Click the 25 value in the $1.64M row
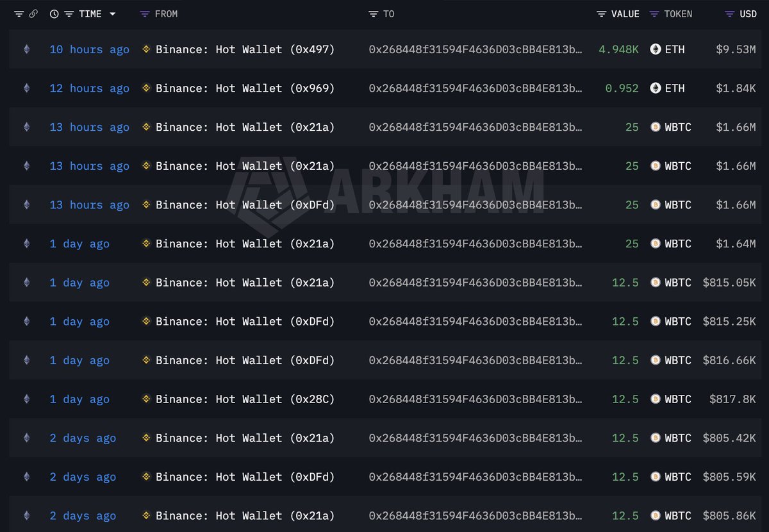The image size is (769, 532). (x=632, y=244)
